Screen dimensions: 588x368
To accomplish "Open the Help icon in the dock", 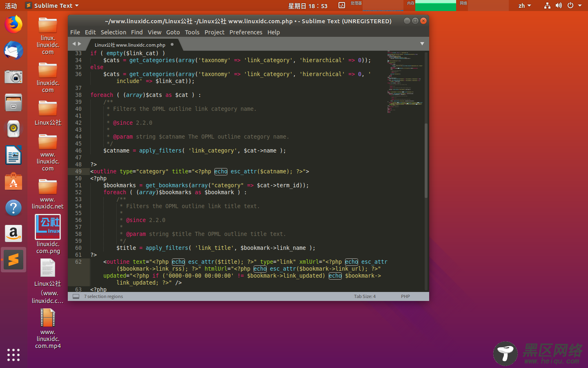I will pyautogui.click(x=13, y=208).
